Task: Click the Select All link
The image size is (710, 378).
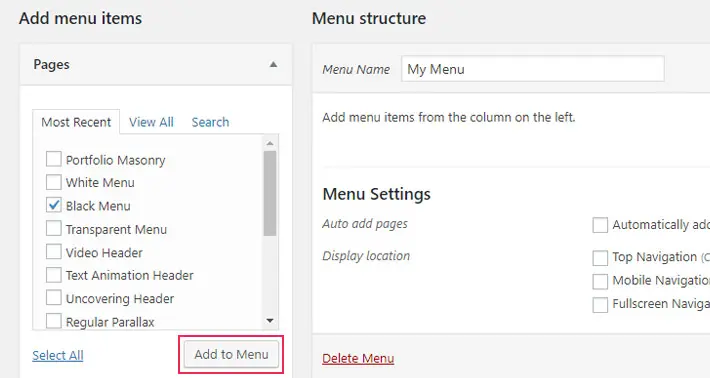Action: point(58,355)
